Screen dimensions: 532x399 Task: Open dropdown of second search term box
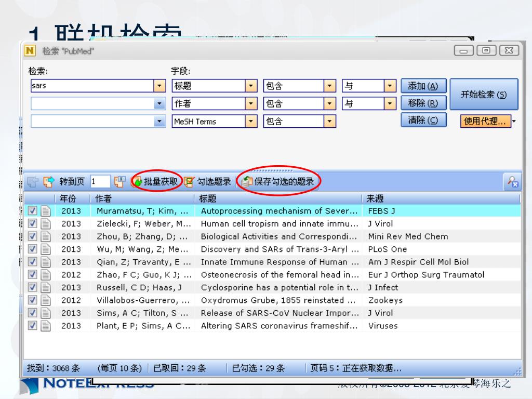point(159,103)
